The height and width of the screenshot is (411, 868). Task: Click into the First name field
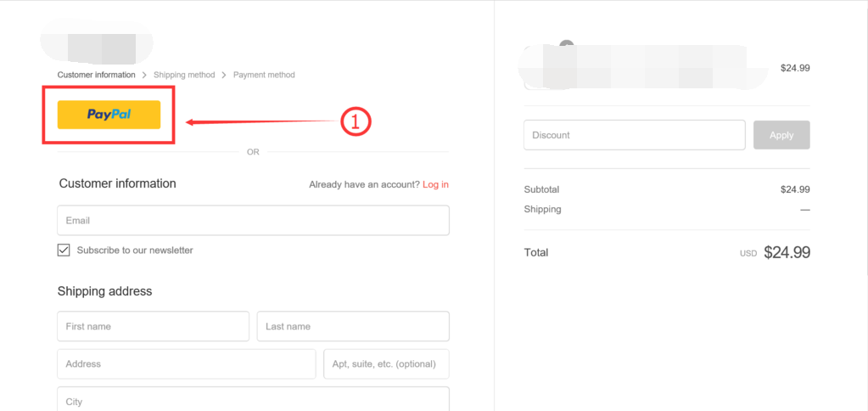pyautogui.click(x=153, y=326)
